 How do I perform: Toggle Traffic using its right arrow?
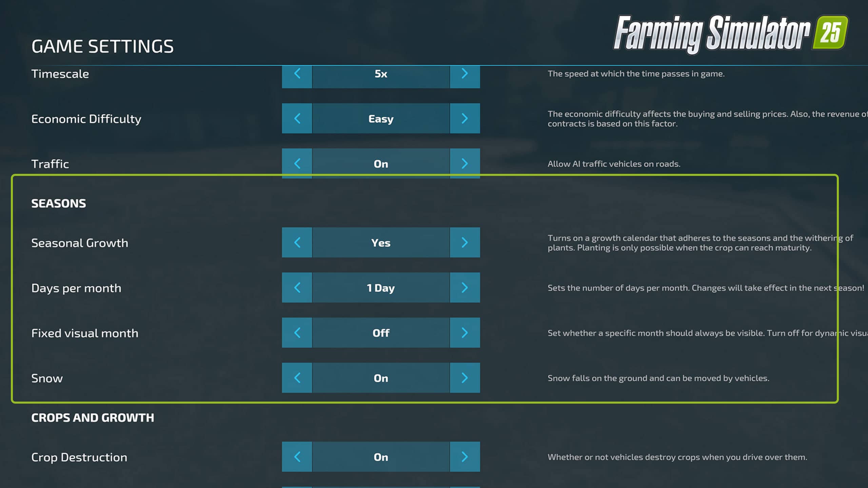[465, 163]
